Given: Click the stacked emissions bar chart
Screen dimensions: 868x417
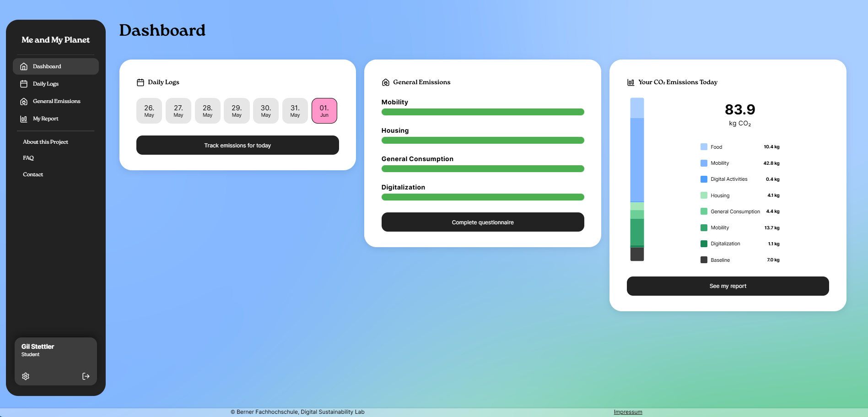Looking at the screenshot, I should click(637, 179).
